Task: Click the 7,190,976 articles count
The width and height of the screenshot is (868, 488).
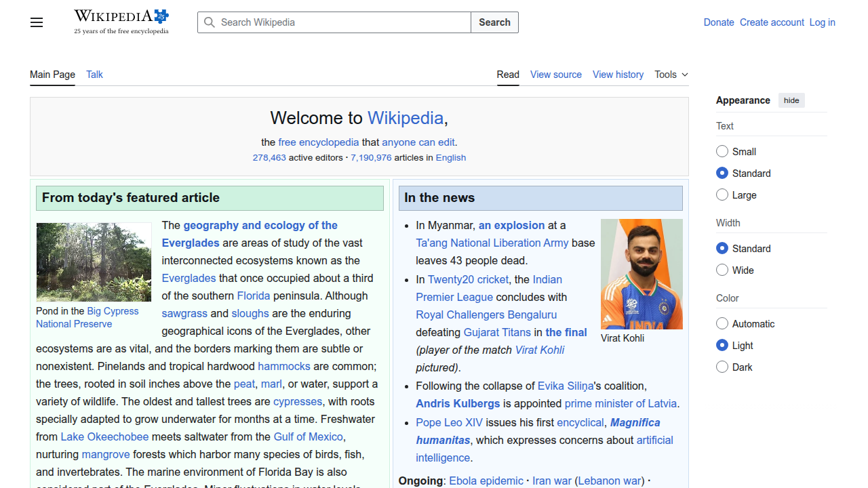Action: click(371, 157)
